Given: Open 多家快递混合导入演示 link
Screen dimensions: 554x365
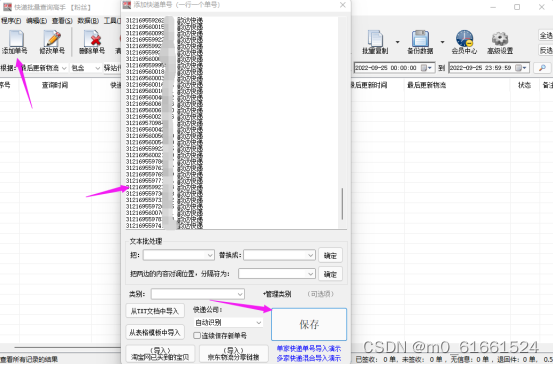Looking at the screenshot, I should point(309,358).
